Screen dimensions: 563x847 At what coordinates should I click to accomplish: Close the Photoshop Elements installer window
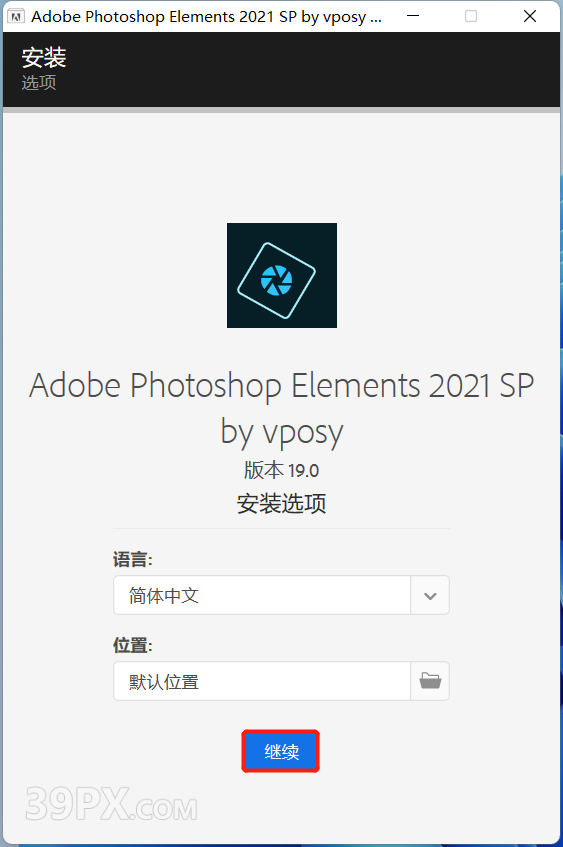tap(530, 16)
